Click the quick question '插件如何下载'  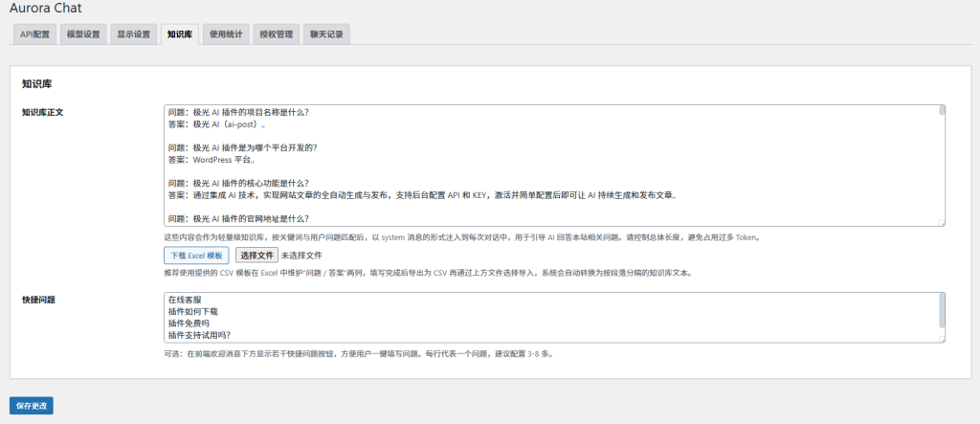[x=193, y=311]
